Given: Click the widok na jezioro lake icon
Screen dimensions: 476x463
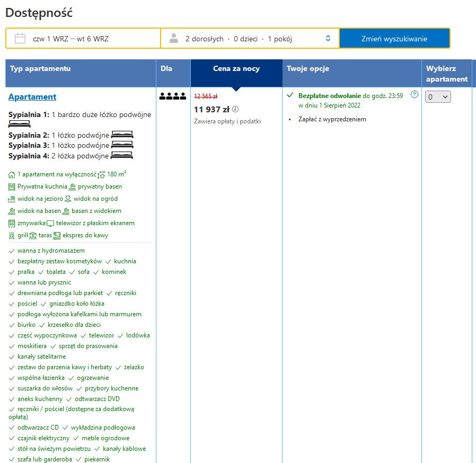Looking at the screenshot, I should (x=12, y=199).
